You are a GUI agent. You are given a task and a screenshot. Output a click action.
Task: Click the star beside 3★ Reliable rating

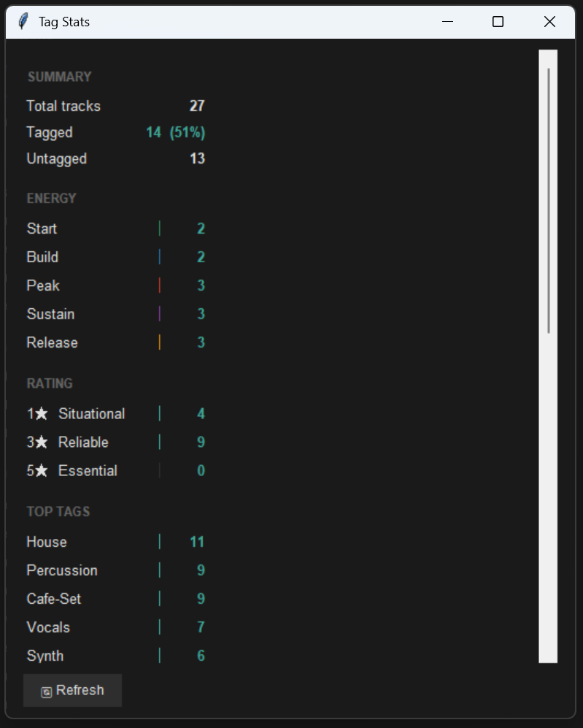pyautogui.click(x=42, y=442)
